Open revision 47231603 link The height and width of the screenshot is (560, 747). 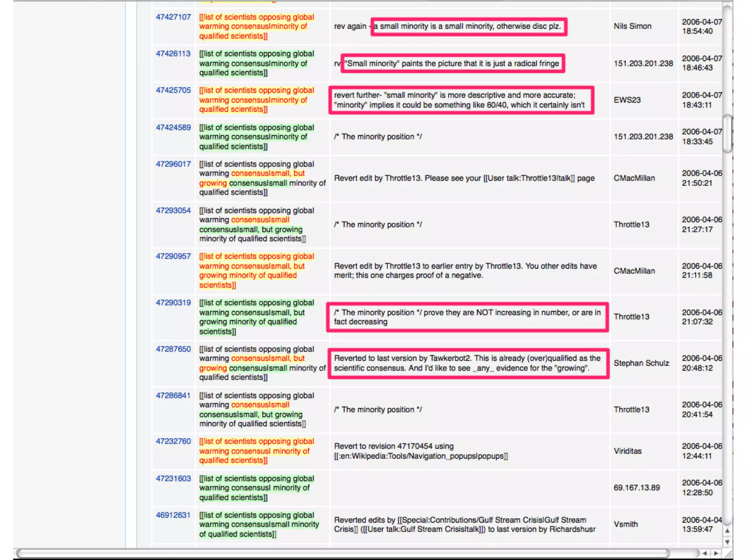pos(173,478)
